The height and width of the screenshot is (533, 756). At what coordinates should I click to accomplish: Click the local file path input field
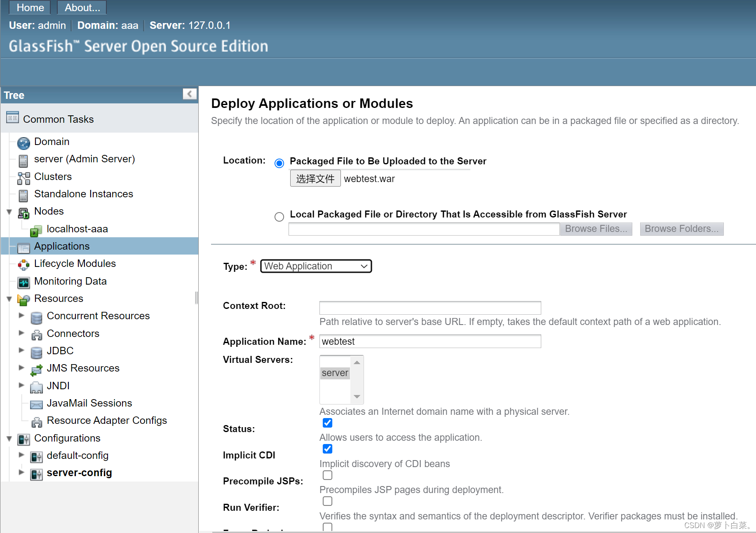(424, 229)
